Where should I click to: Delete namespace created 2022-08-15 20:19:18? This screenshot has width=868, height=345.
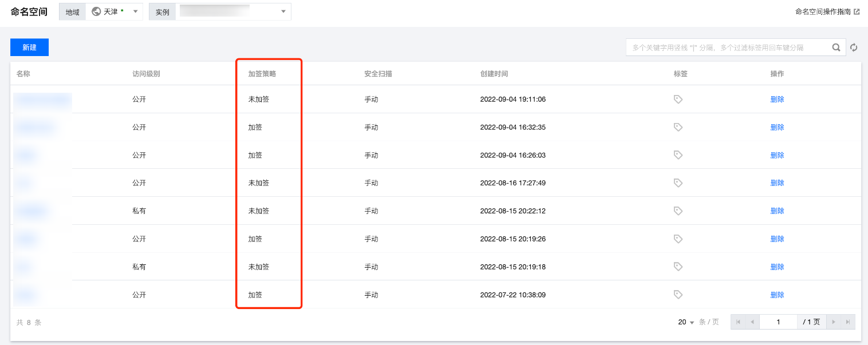pyautogui.click(x=777, y=267)
